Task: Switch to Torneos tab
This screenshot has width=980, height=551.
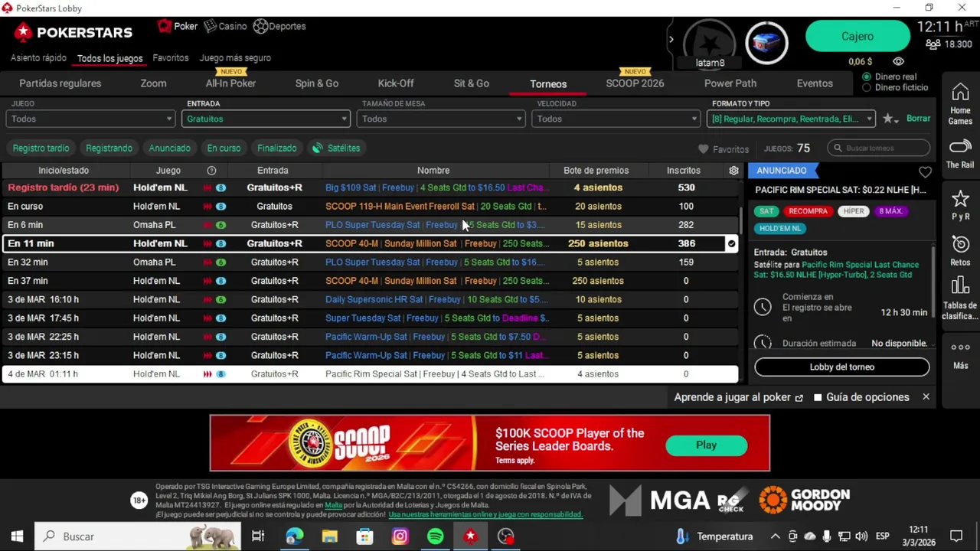Action: (x=548, y=84)
